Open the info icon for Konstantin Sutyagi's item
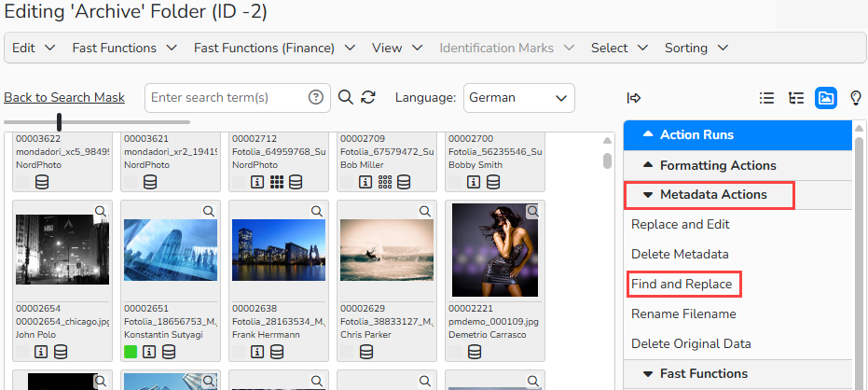This screenshot has width=868, height=390. click(149, 352)
